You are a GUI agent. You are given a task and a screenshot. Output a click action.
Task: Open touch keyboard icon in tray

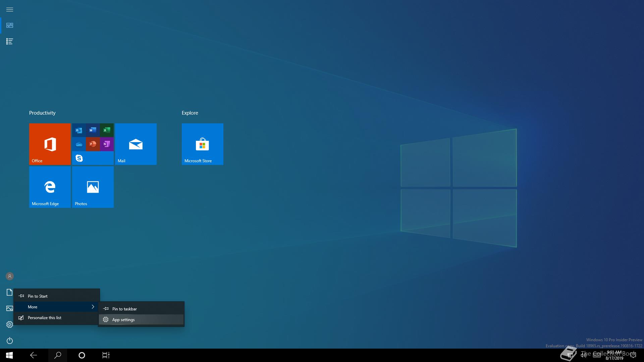coord(597,355)
